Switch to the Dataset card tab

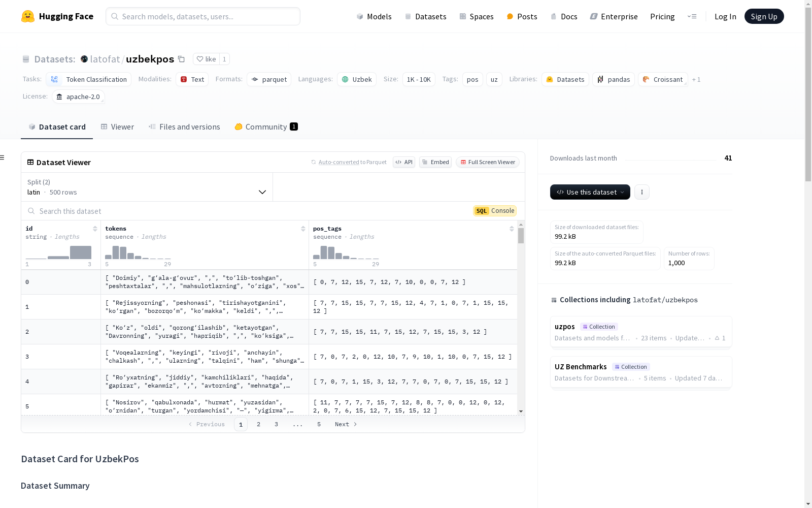pyautogui.click(x=57, y=127)
